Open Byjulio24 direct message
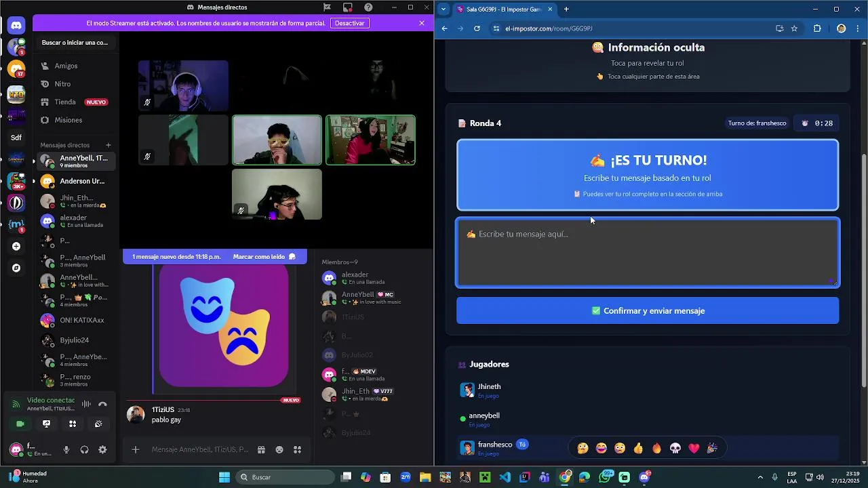The width and height of the screenshot is (868, 488). 75,340
